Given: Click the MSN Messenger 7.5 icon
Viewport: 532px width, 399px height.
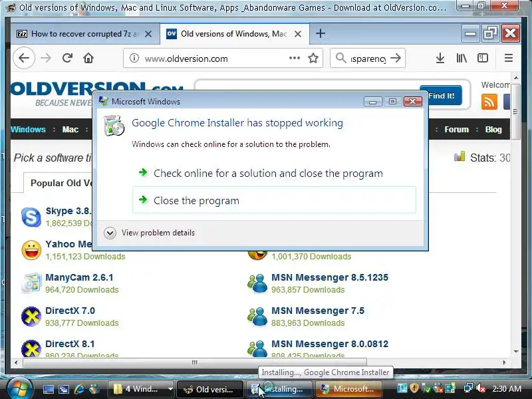Looking at the screenshot, I should (257, 317).
